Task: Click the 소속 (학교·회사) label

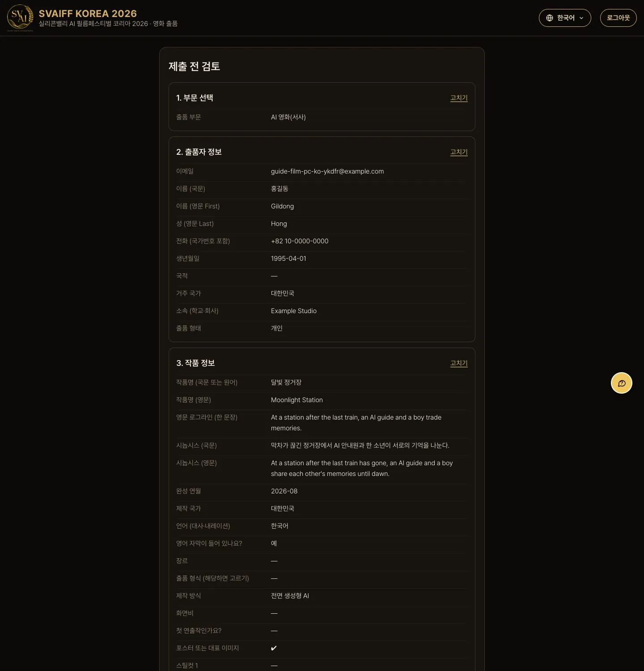Action: click(197, 311)
